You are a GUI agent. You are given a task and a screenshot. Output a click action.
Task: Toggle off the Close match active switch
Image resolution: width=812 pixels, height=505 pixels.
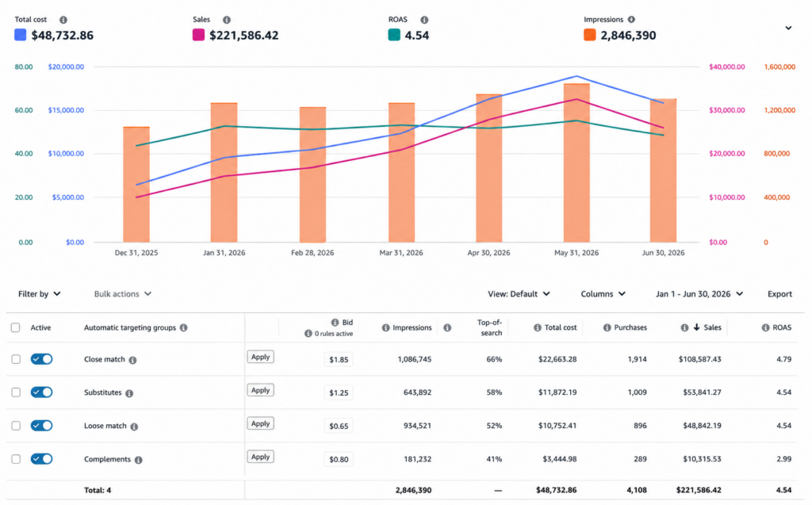[x=41, y=359]
